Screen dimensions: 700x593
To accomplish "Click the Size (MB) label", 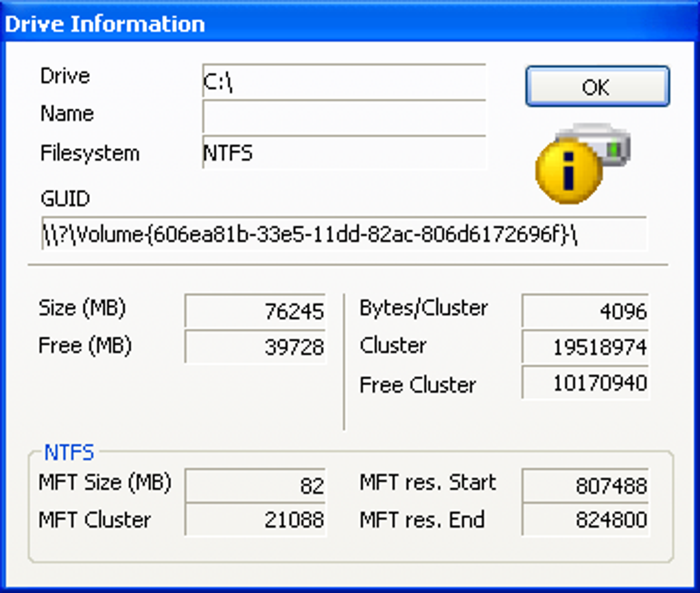I will (82, 308).
